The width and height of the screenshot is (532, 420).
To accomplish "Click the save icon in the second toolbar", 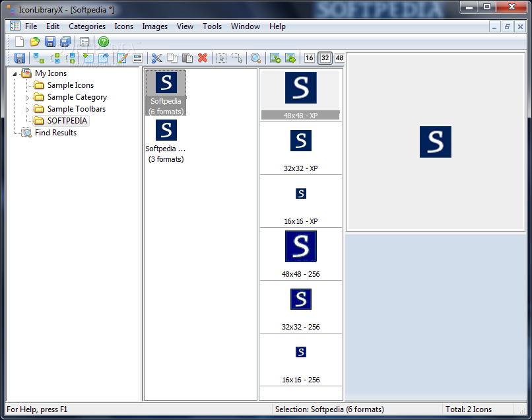I will [x=20, y=58].
